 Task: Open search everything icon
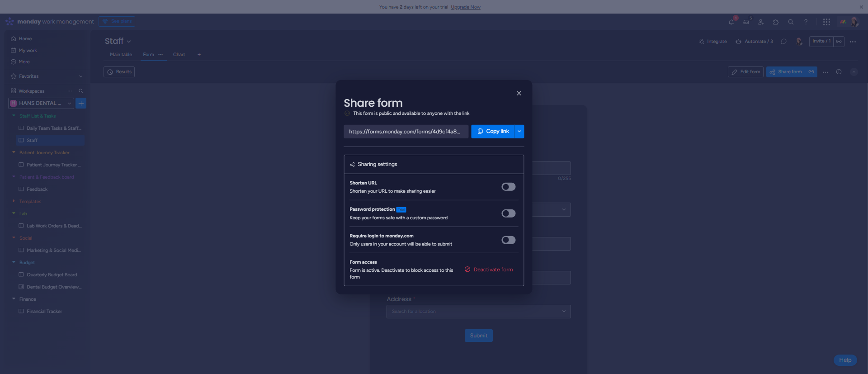pyautogui.click(x=791, y=22)
